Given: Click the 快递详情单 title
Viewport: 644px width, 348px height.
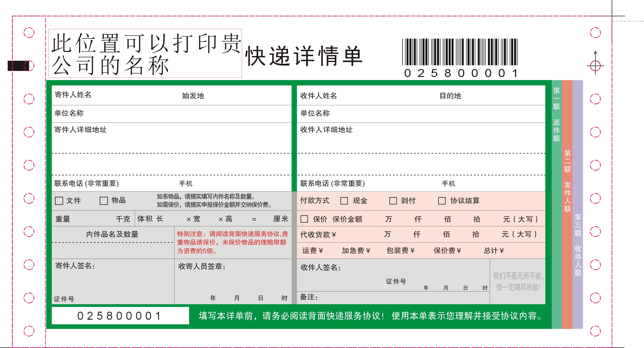Looking at the screenshot, I should pyautogui.click(x=304, y=56).
